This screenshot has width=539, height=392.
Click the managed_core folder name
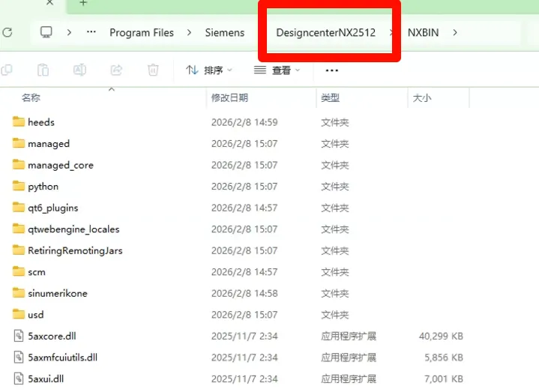coord(61,165)
